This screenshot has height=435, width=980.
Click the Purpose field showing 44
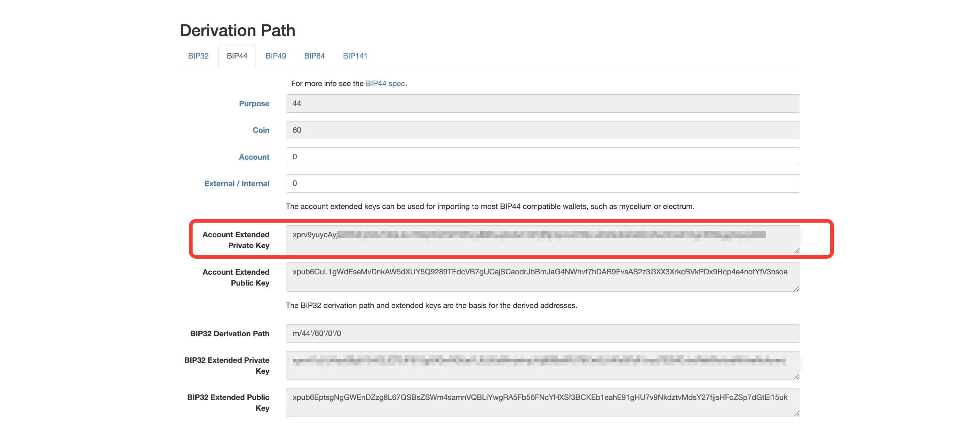pyautogui.click(x=542, y=103)
